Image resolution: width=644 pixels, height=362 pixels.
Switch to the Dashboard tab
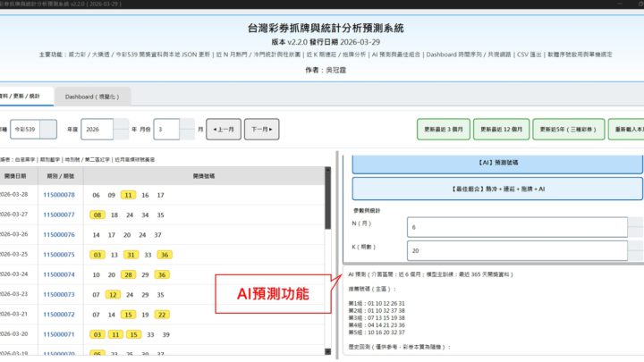coord(93,96)
